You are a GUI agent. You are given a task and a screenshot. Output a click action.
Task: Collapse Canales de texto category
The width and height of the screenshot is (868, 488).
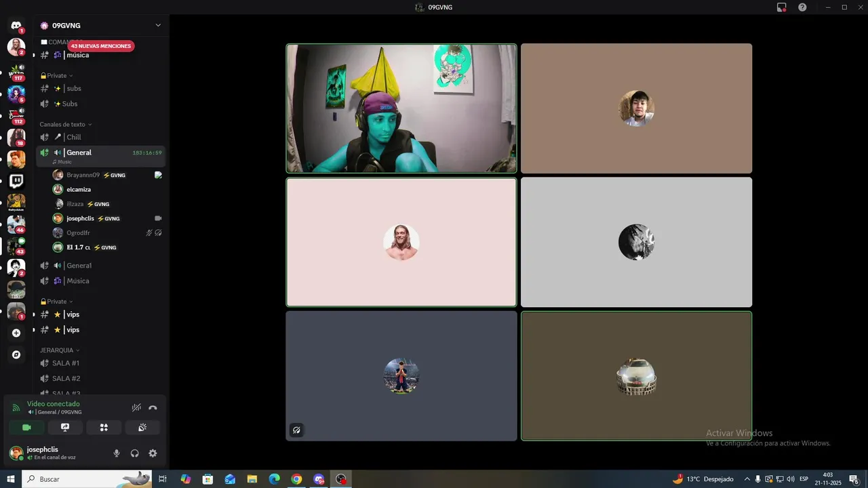[66, 125]
